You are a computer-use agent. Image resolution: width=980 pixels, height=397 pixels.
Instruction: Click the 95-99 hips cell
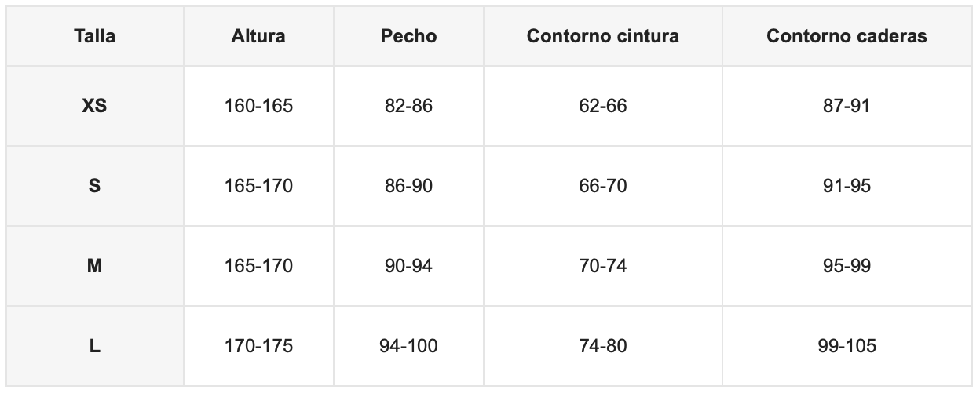pos(847,266)
